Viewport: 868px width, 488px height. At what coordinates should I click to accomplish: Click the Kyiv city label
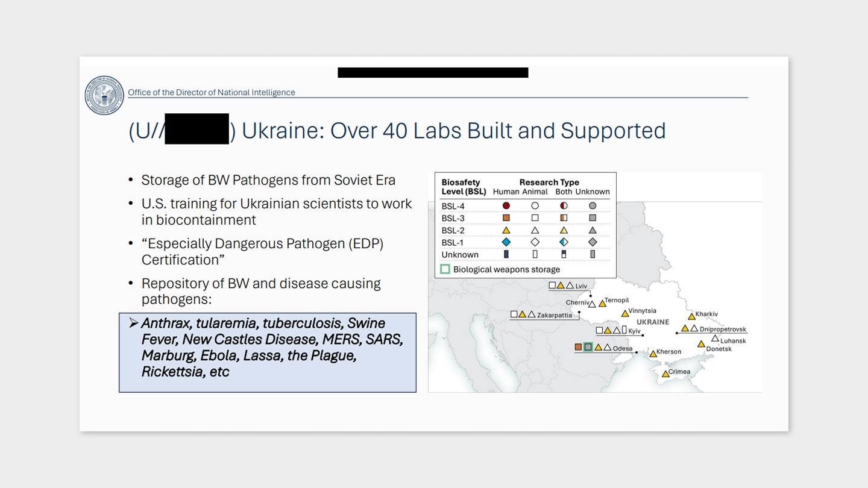click(x=634, y=331)
